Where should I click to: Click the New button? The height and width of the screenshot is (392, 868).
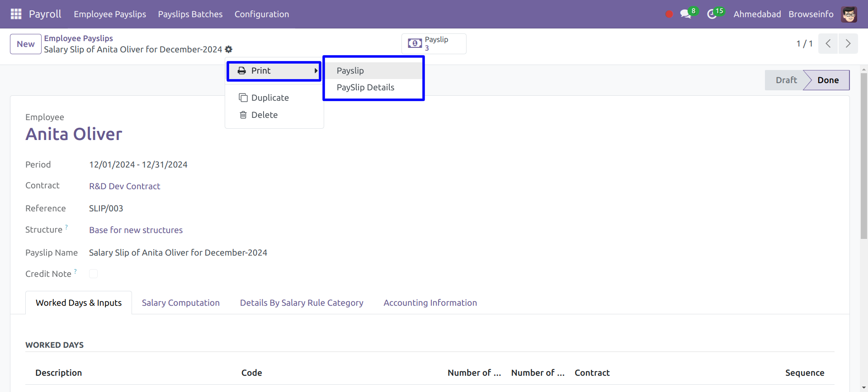coord(26,44)
